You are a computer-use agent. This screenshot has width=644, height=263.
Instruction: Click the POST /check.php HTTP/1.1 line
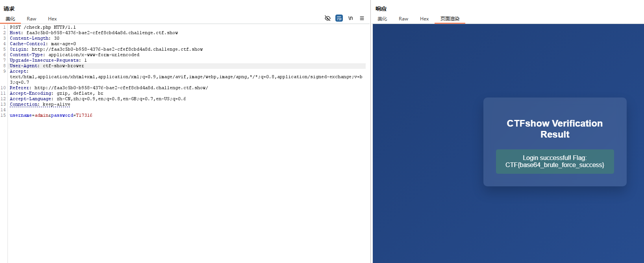(x=43, y=28)
